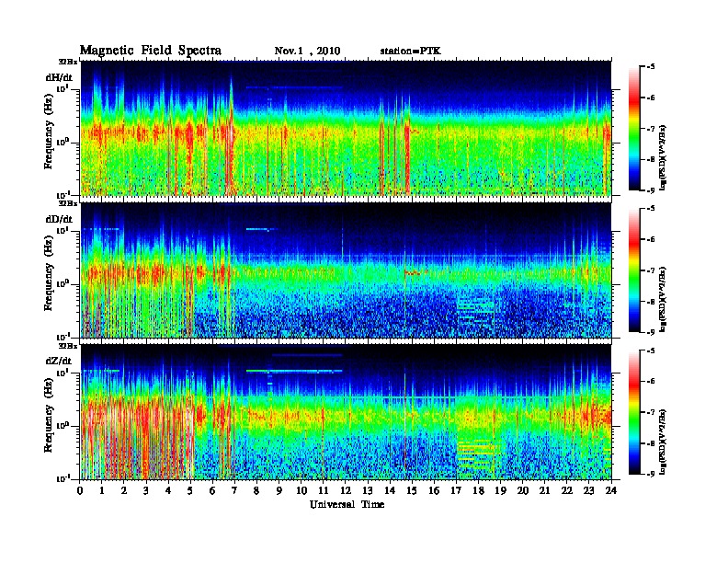The image size is (728, 563).
Task: Click the hour 17 tick label on time axis
Action: pyautogui.click(x=457, y=491)
